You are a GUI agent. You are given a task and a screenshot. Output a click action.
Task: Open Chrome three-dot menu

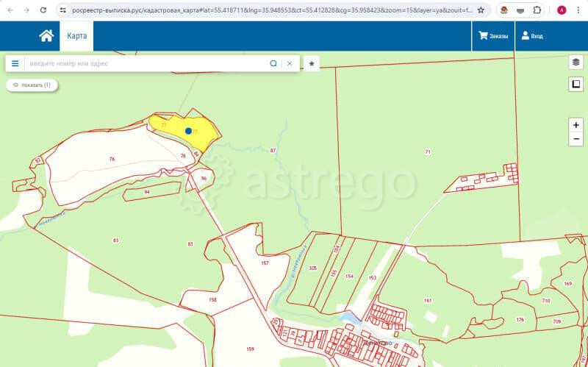578,10
